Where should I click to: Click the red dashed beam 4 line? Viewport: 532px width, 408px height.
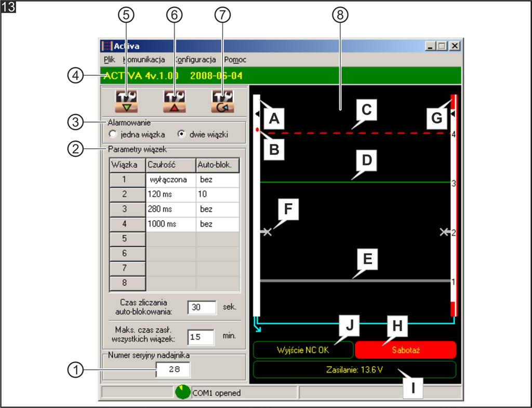pyautogui.click(x=355, y=133)
